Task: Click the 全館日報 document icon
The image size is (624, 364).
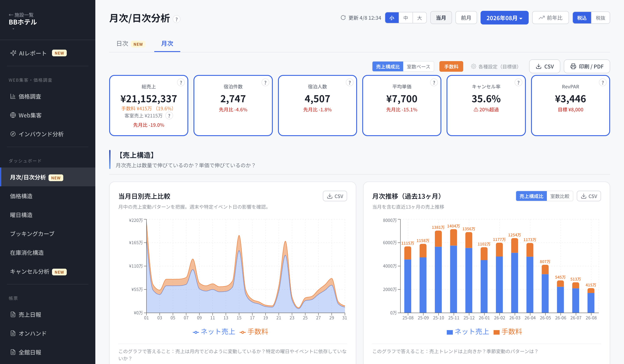Action: 13,352
